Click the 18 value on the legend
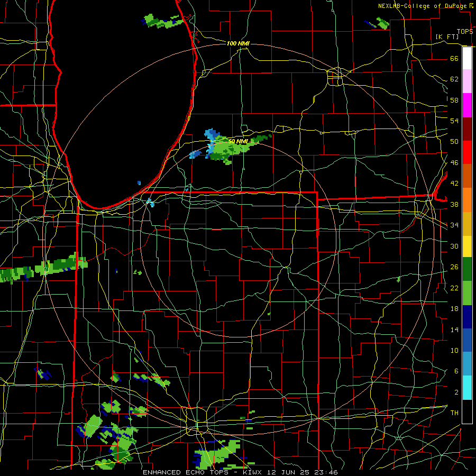This screenshot has width=476, height=476. [x=454, y=309]
